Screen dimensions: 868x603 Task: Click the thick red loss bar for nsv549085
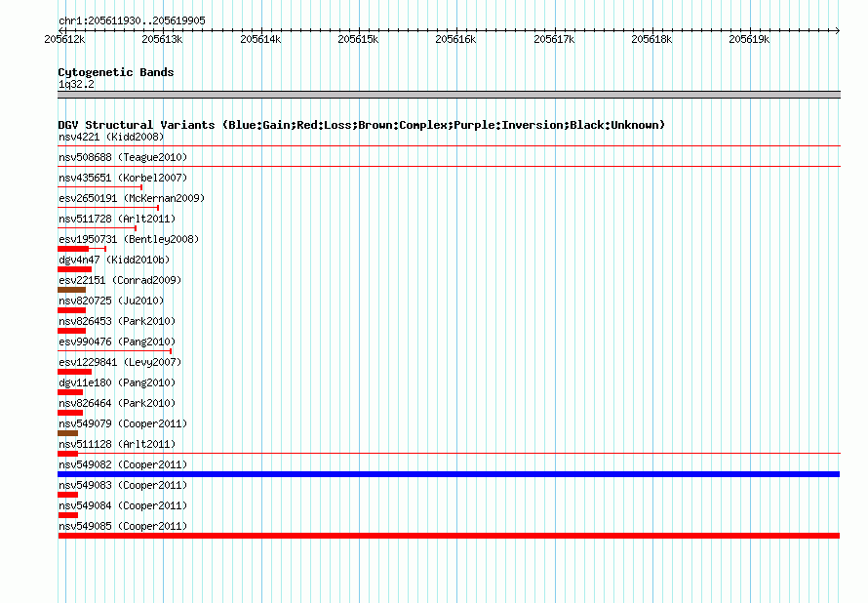449,536
